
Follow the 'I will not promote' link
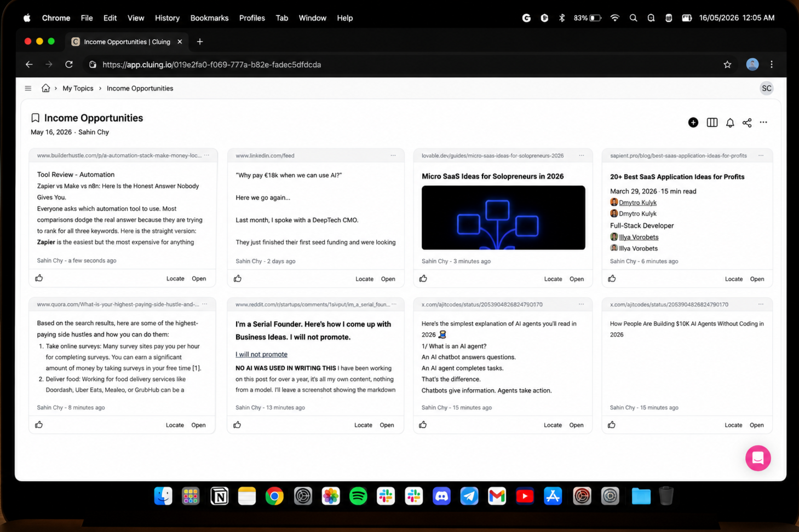coord(261,354)
